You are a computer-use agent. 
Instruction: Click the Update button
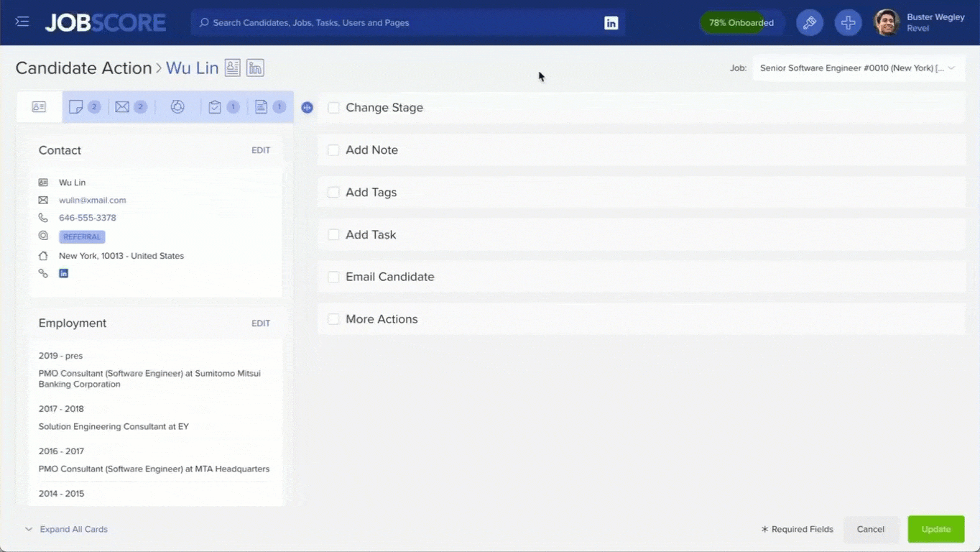[935, 529]
